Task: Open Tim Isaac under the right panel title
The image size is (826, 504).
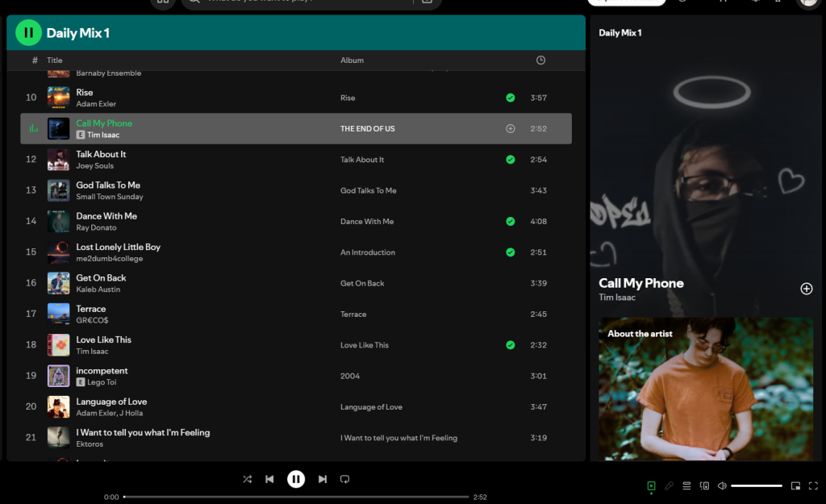Action: [617, 298]
